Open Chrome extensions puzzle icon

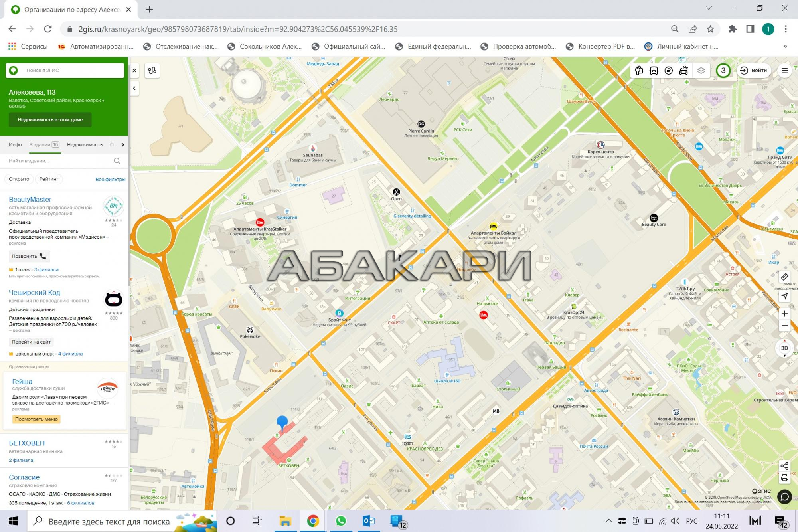pyautogui.click(x=732, y=29)
